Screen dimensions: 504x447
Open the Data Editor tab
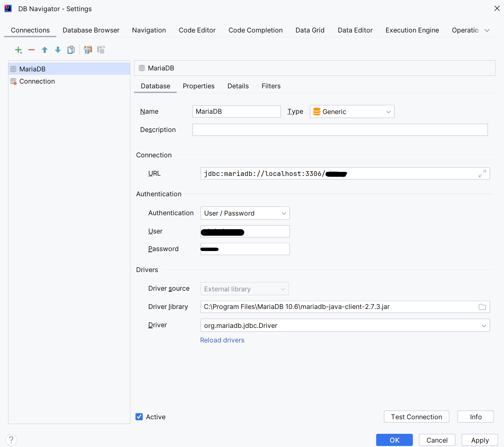(355, 30)
